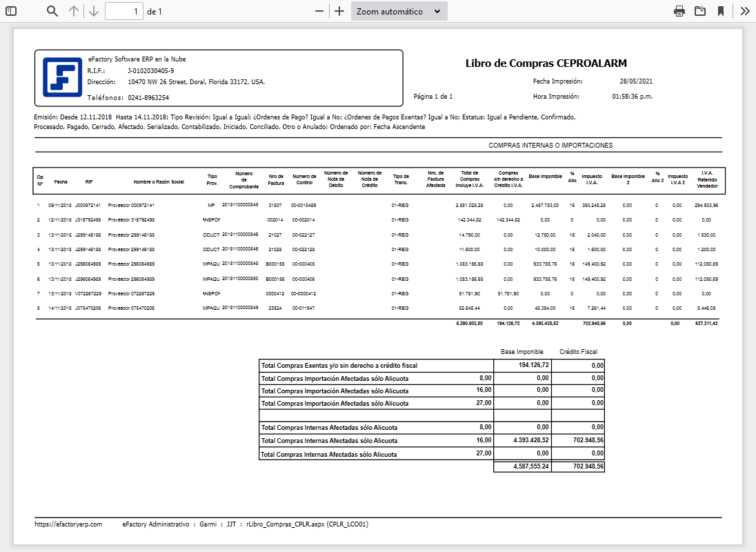Click the Total Compras Exentas summary row
Image resolution: width=756 pixels, height=552 pixels.
[x=339, y=365]
